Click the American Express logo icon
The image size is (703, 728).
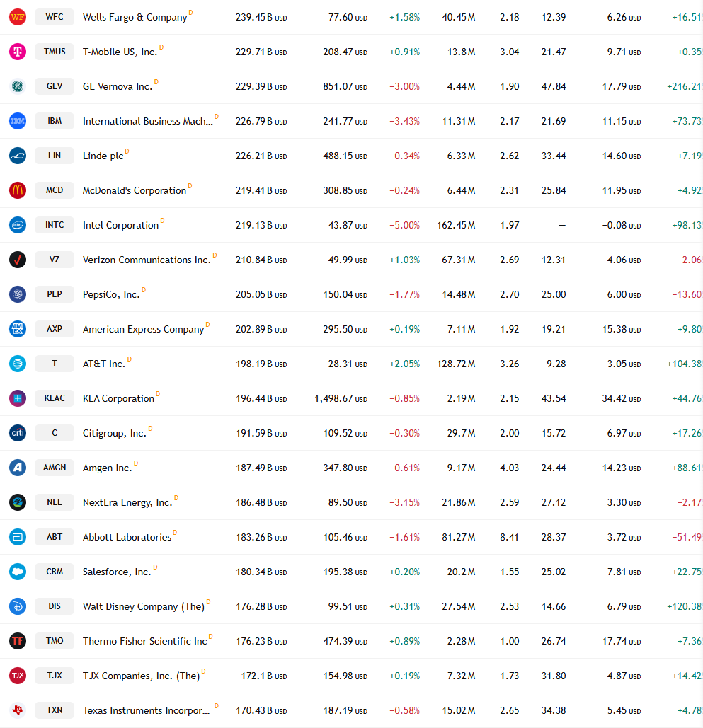(x=18, y=329)
